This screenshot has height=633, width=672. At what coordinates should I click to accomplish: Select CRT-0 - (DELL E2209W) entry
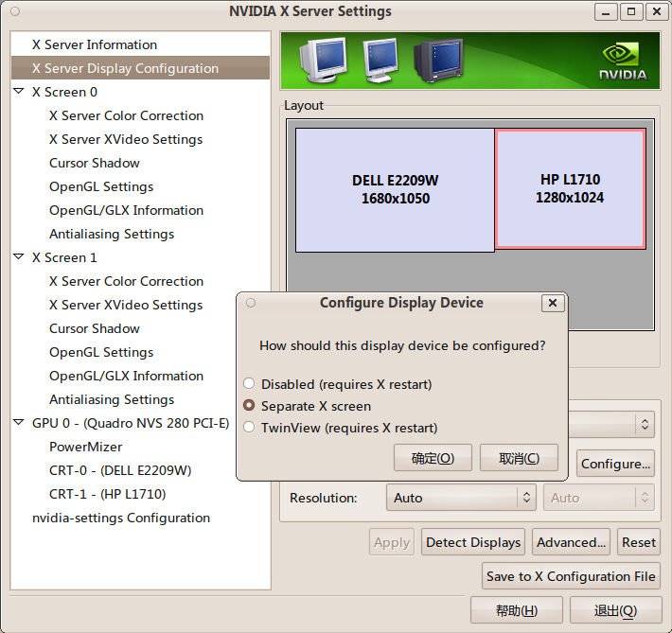click(120, 470)
